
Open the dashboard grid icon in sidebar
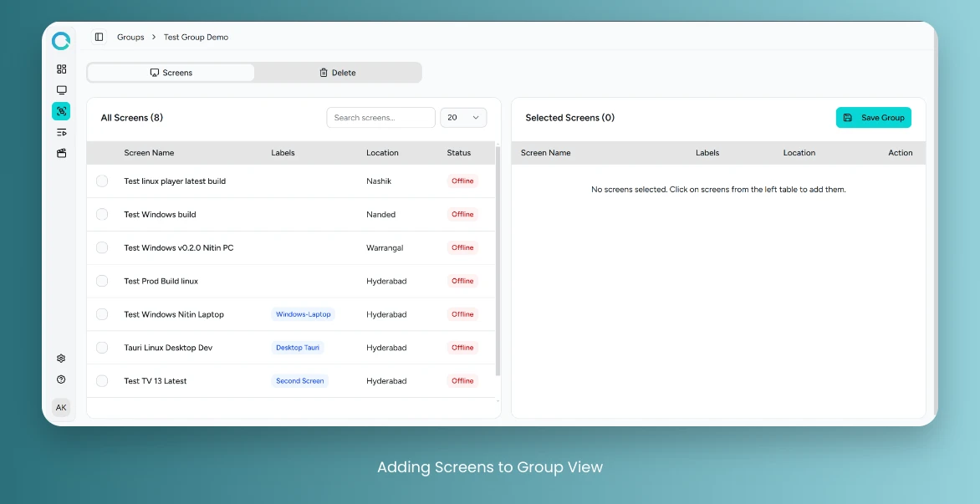pyautogui.click(x=61, y=69)
